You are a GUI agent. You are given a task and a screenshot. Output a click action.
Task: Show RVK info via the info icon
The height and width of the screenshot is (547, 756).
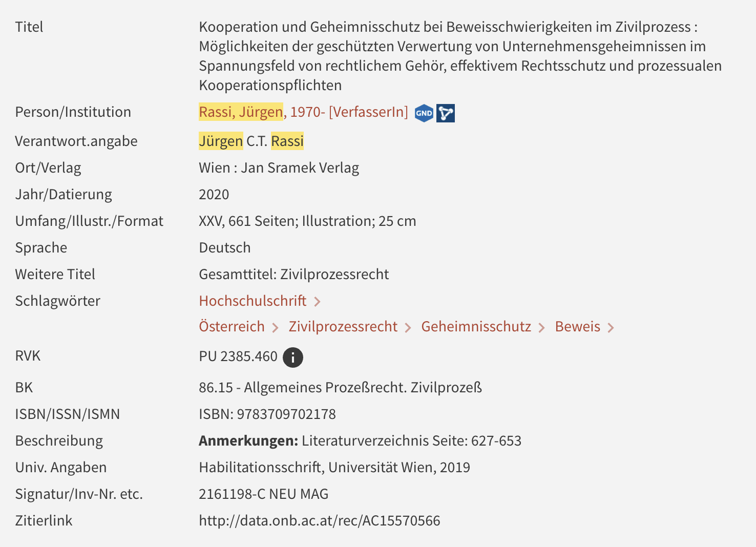coord(293,357)
